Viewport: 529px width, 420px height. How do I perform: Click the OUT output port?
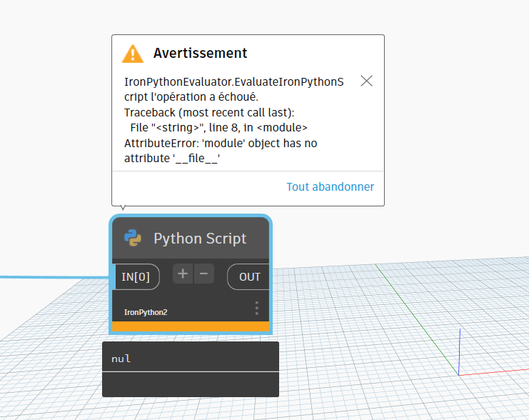[249, 277]
